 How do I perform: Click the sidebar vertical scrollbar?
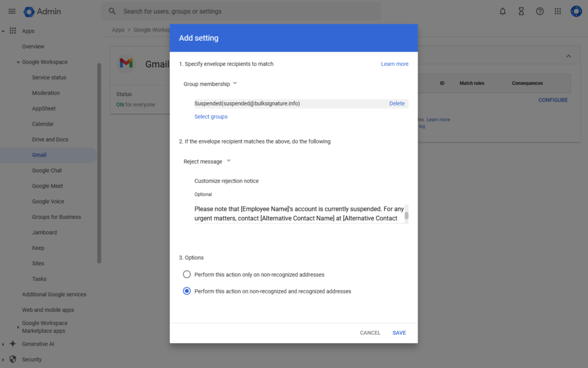(x=99, y=164)
